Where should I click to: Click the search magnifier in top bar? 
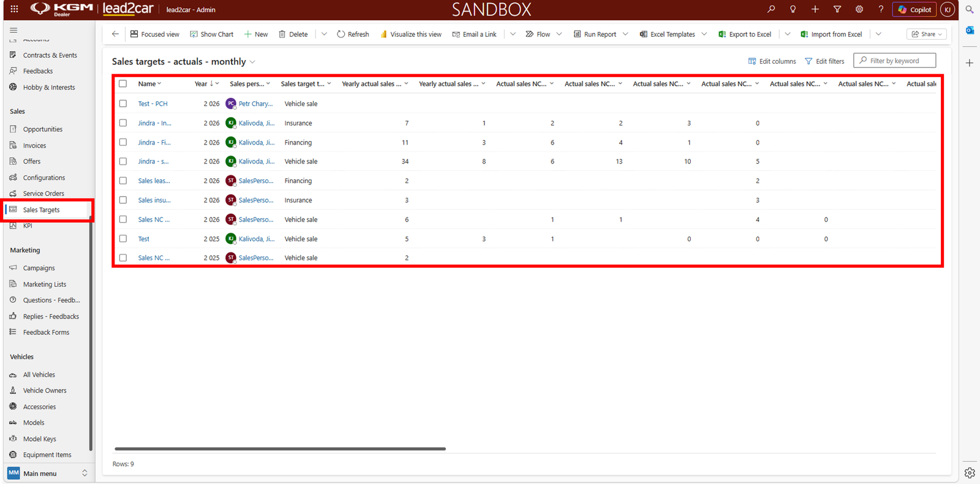click(x=771, y=9)
